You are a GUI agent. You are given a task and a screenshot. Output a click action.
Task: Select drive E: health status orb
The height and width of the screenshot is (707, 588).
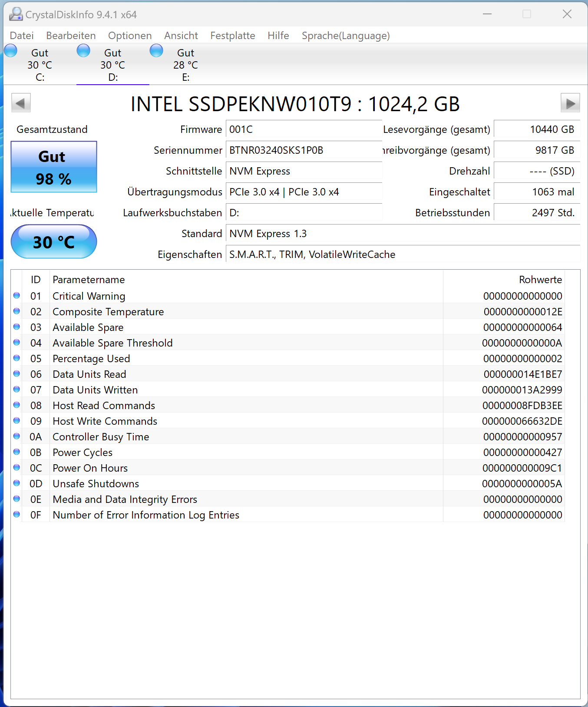click(156, 51)
